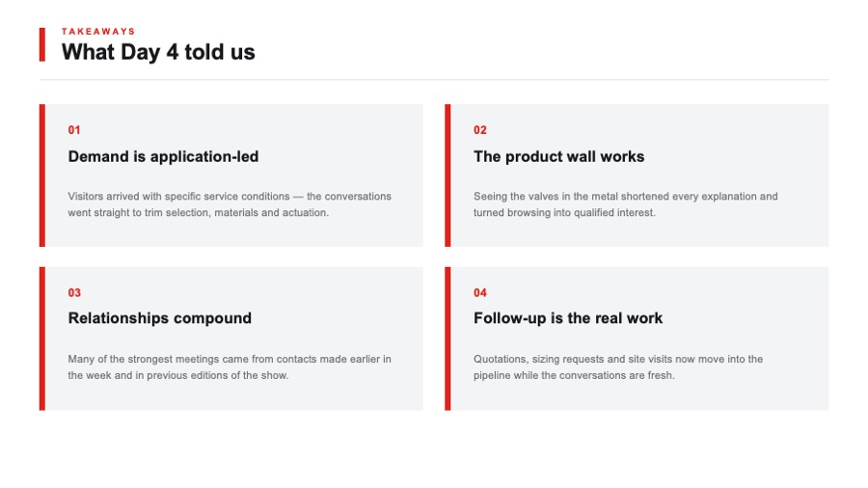Viewport: 868px width, 488px height.
Task: Click the red bar beside the title
Action: [x=42, y=44]
